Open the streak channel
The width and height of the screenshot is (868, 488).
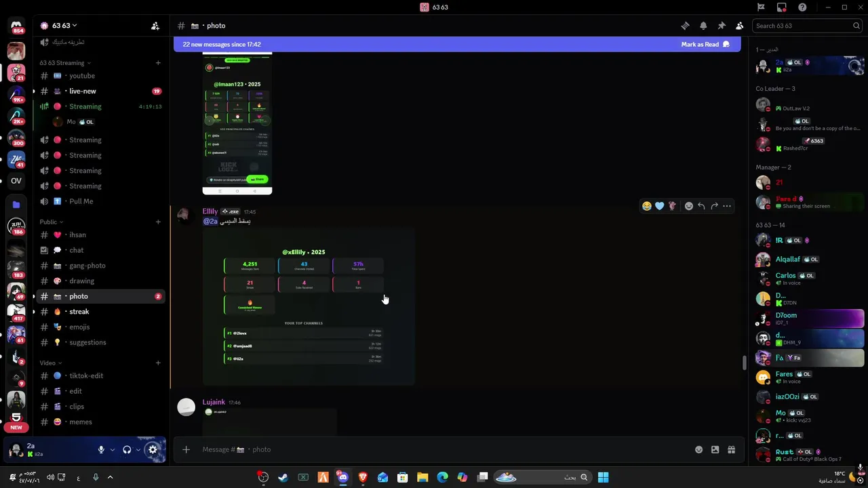click(x=102, y=312)
